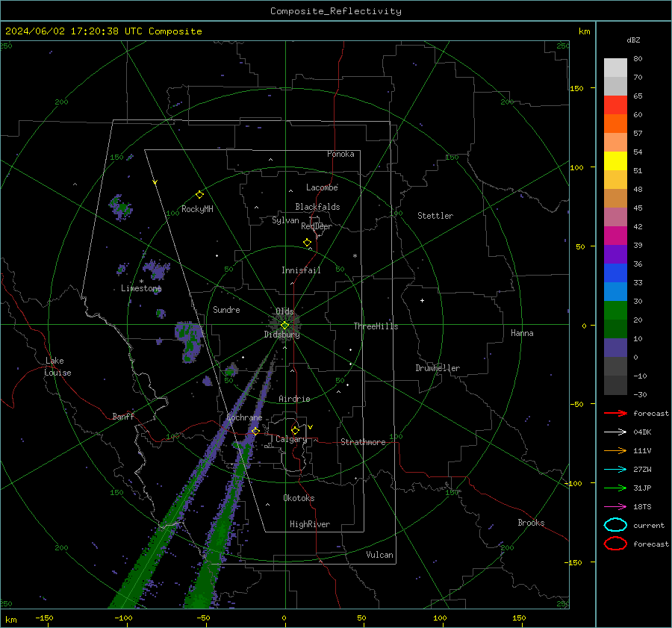
Task: Click the RockyMH label
Action: point(197,209)
